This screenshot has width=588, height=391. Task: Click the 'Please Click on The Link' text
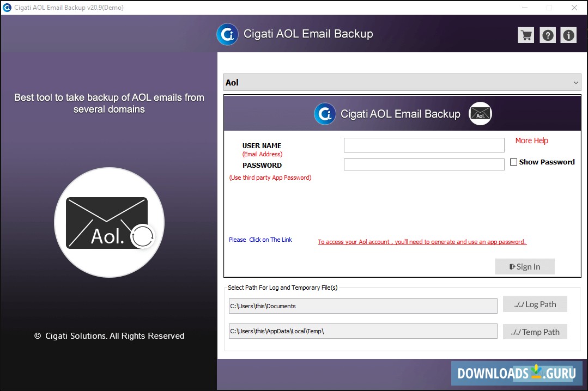pos(260,240)
